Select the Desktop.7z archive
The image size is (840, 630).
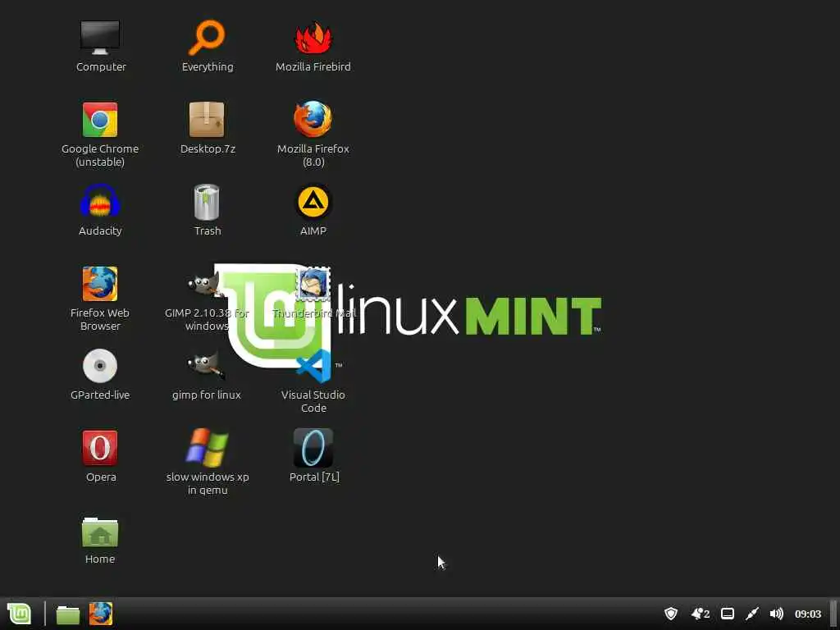tap(207, 120)
